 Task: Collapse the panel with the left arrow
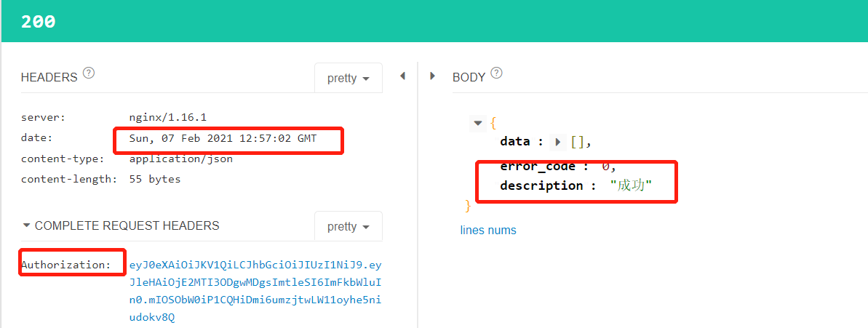(x=402, y=76)
